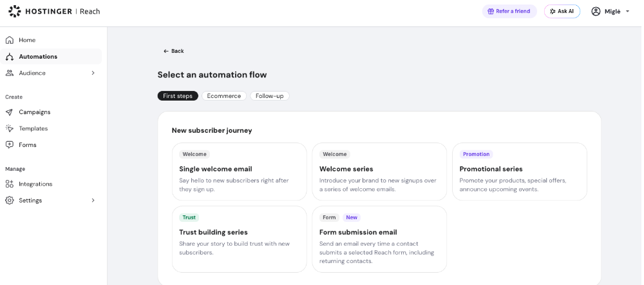This screenshot has width=644, height=285.
Task: Click the green Trust tag label
Action: 189,217
